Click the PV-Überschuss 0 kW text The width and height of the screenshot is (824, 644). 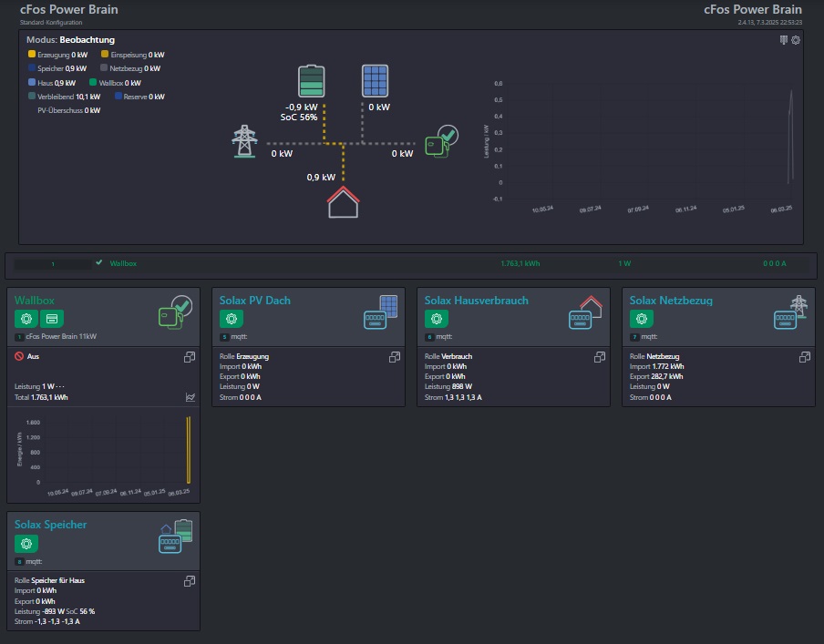[x=69, y=110]
